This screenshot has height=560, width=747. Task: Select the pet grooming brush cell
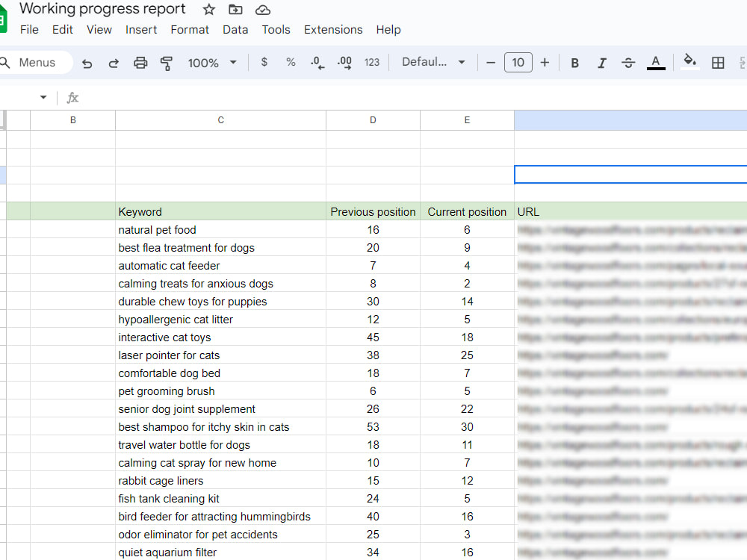tap(220, 391)
